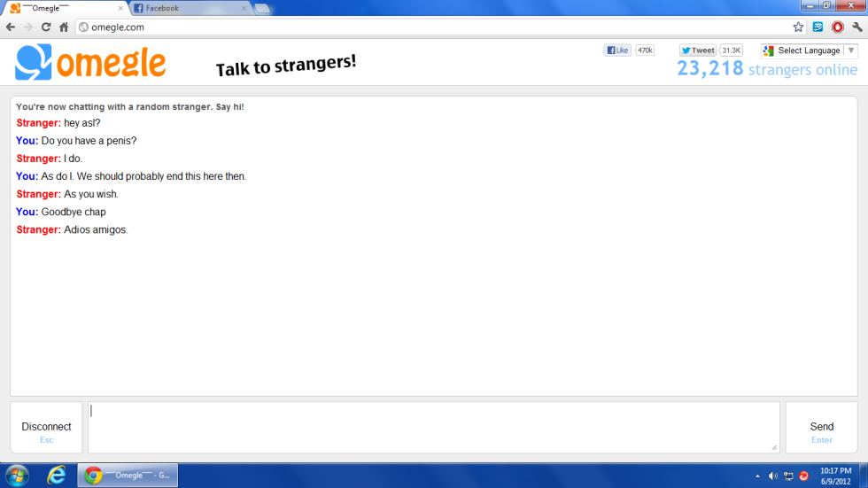Bookmark this page with the star icon
This screenshot has height=488, width=868.
click(798, 27)
